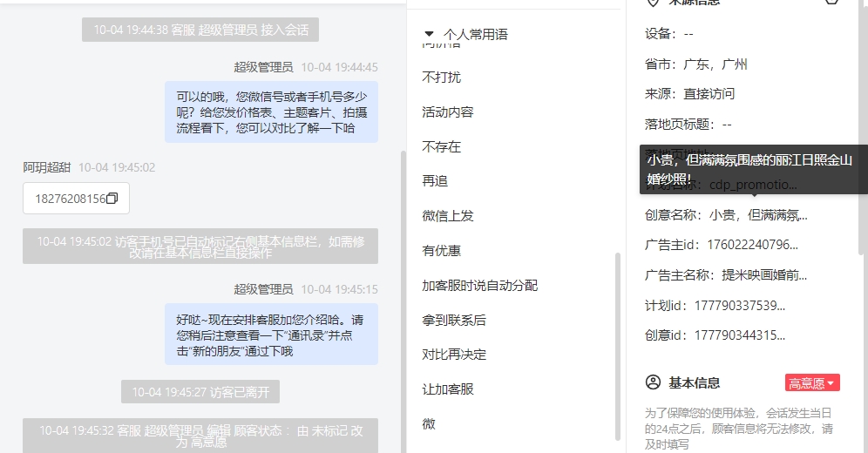
Task: Click the 基本信息 person icon
Action: pyautogui.click(x=654, y=382)
